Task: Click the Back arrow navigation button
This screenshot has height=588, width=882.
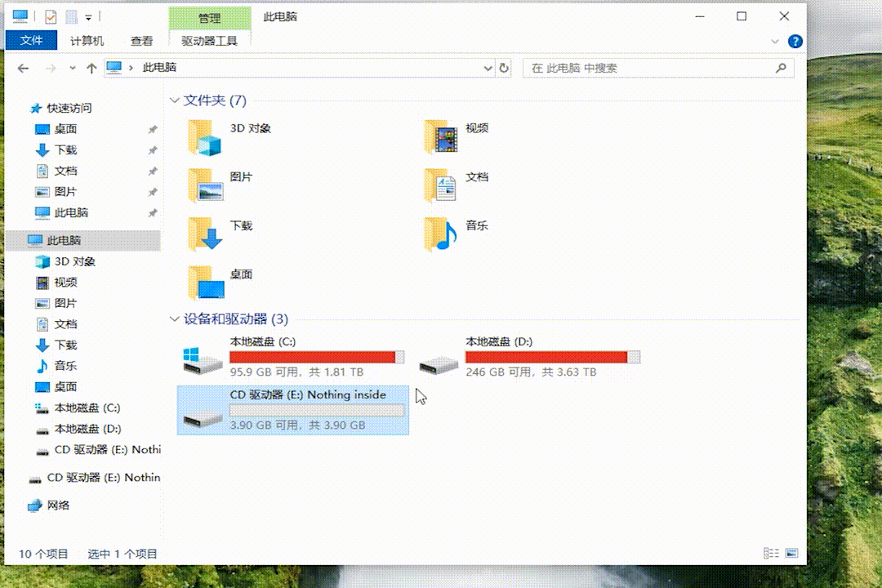Action: click(x=23, y=69)
